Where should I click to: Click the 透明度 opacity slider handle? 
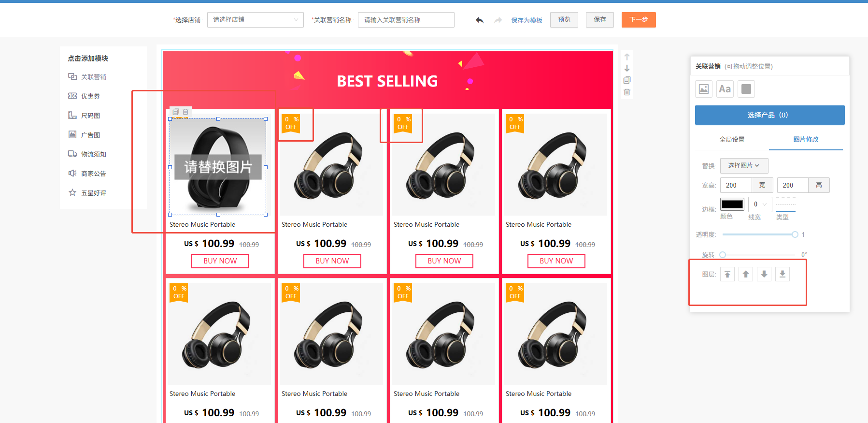tap(795, 234)
